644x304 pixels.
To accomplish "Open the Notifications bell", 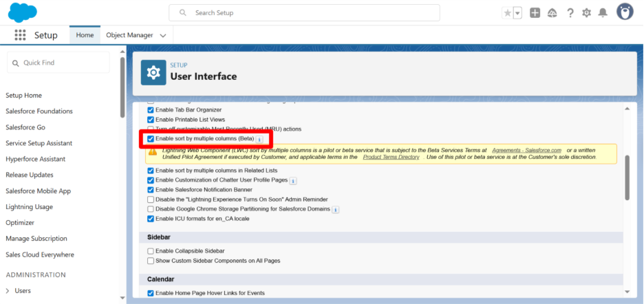I will [603, 13].
